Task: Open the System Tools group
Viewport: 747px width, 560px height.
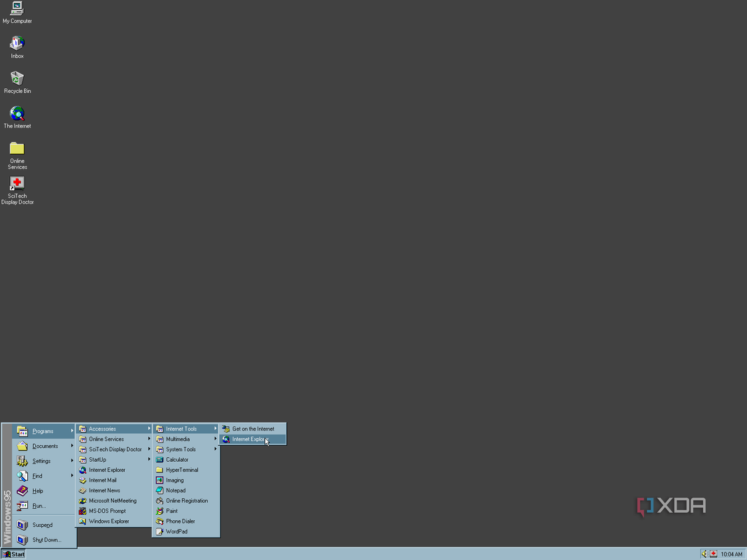Action: 187,449
